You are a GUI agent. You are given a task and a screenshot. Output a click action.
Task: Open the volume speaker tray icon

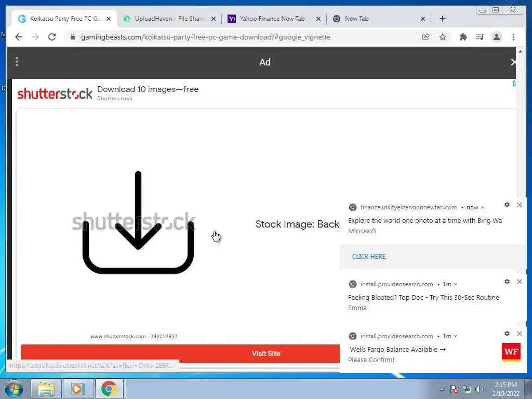pyautogui.click(x=480, y=389)
